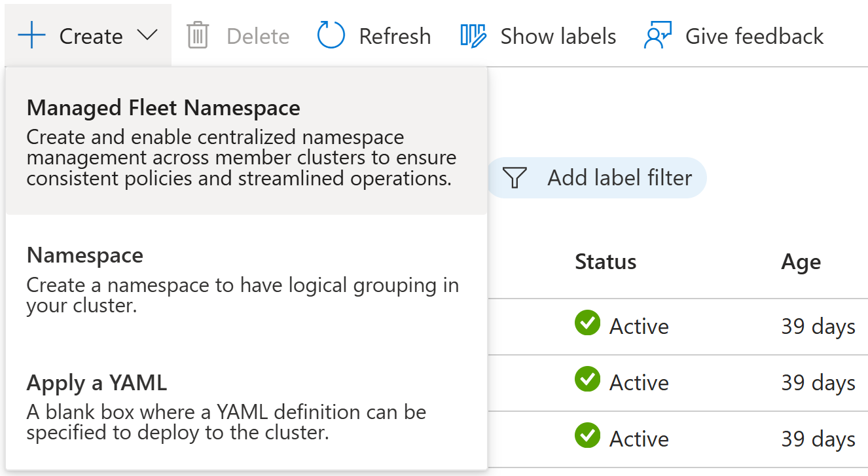
Task: Click the Create button label
Action: [x=91, y=36]
